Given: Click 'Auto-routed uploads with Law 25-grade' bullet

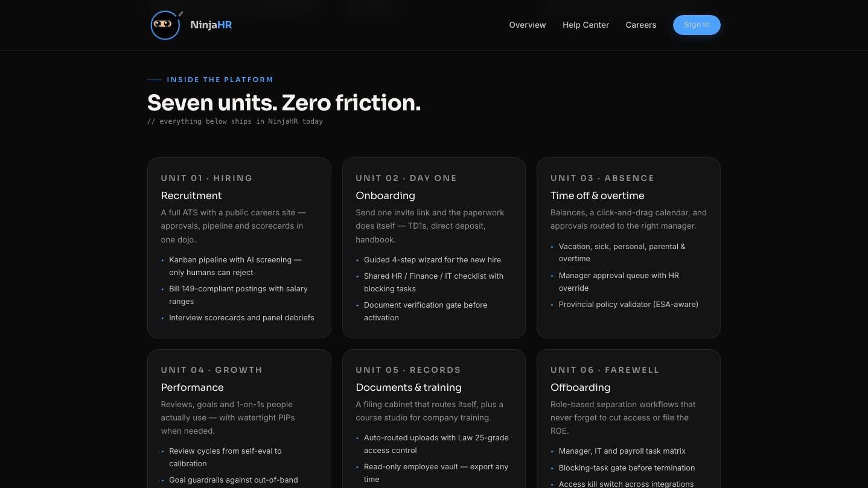Looking at the screenshot, I should click(433, 444).
